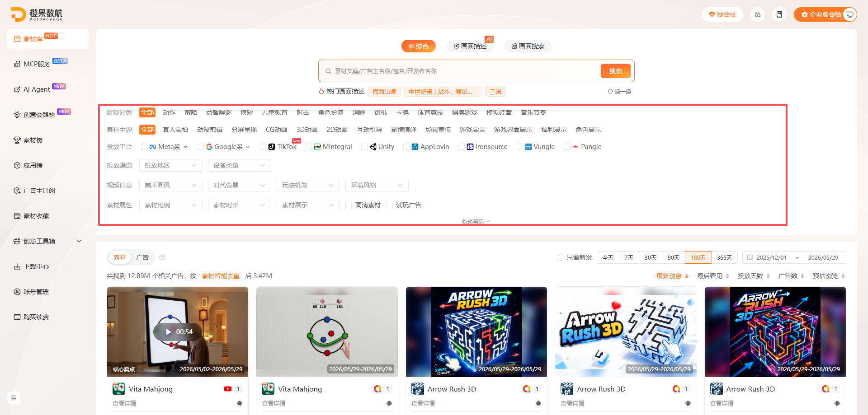
Task: Collapse filters via 收起筛选
Action: [x=476, y=222]
